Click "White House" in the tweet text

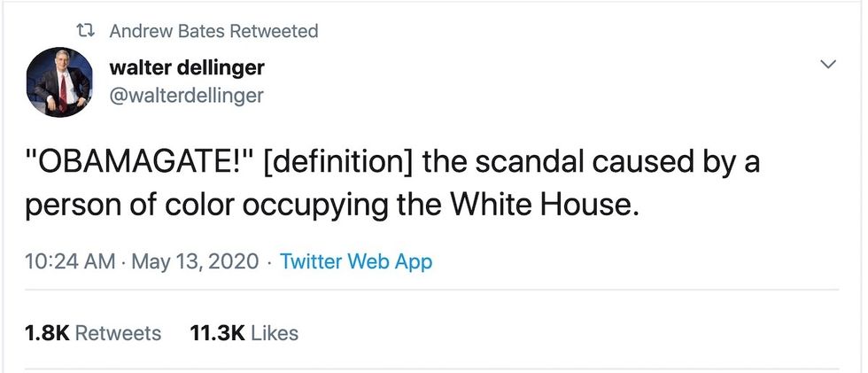pyautogui.click(x=544, y=206)
